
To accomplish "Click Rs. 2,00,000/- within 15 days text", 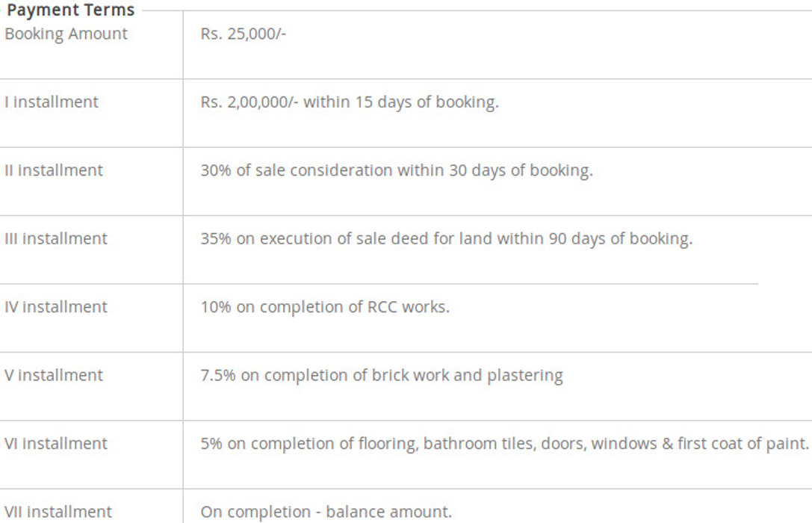I will pyautogui.click(x=349, y=102).
